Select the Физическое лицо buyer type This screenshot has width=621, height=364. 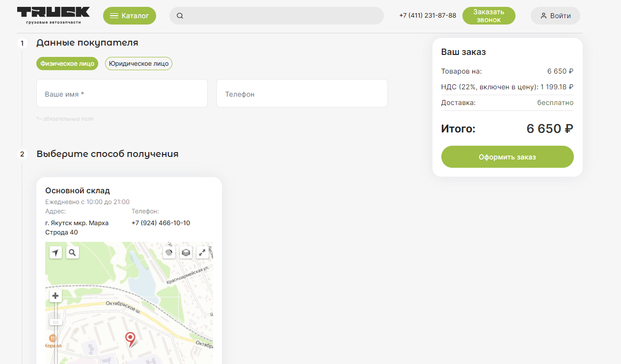pos(67,64)
